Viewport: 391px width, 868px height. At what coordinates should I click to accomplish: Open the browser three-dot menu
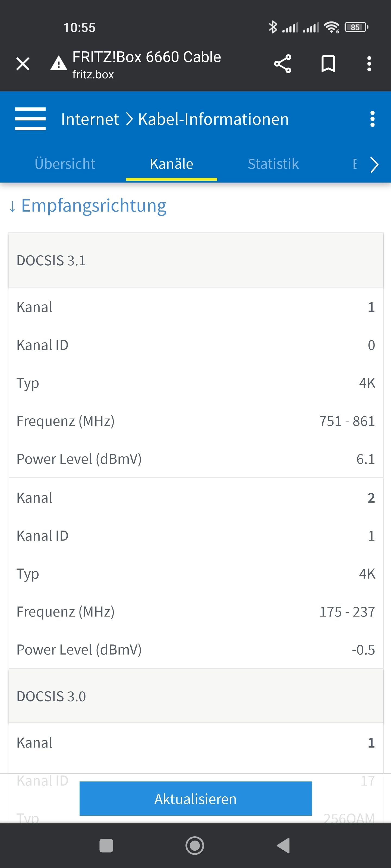point(369,64)
